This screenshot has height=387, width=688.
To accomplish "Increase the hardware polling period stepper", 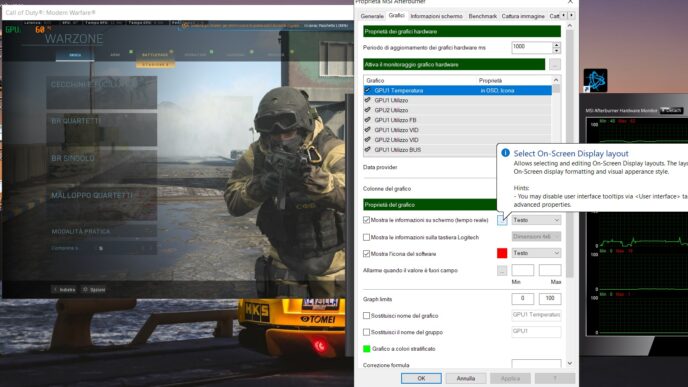I will [x=556, y=45].
